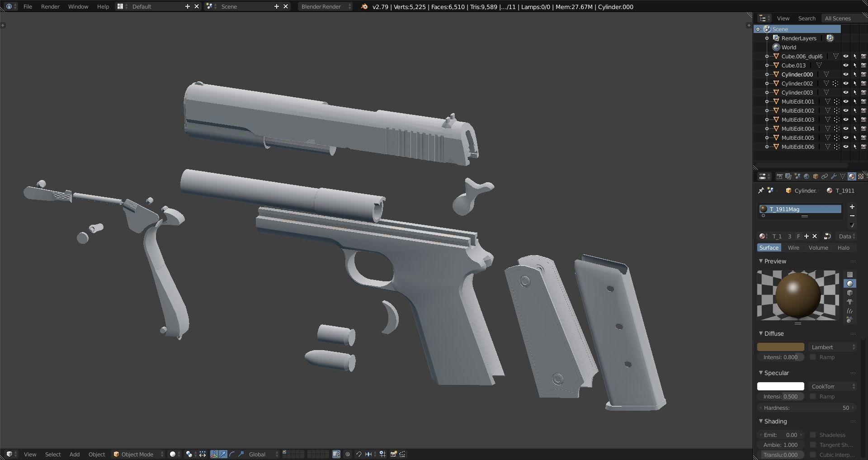Viewport: 868px width, 460px height.
Task: Open the Scene properties tab icon
Action: click(798, 176)
